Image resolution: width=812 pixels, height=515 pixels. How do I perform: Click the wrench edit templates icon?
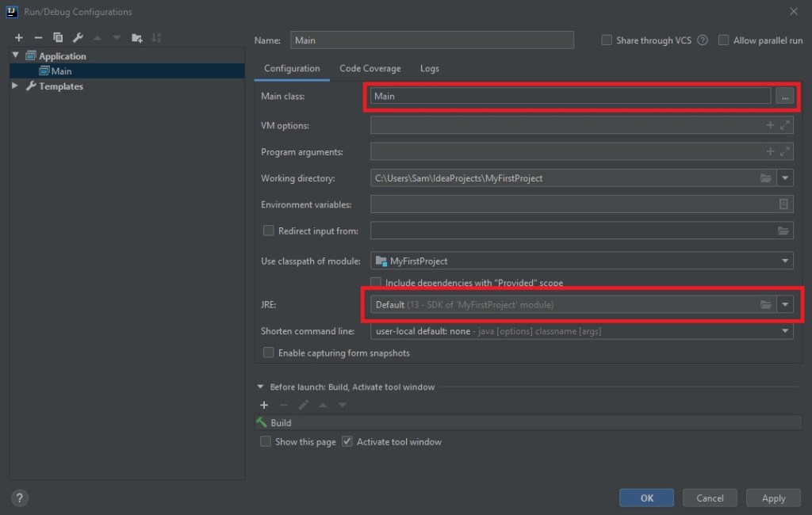tap(78, 37)
